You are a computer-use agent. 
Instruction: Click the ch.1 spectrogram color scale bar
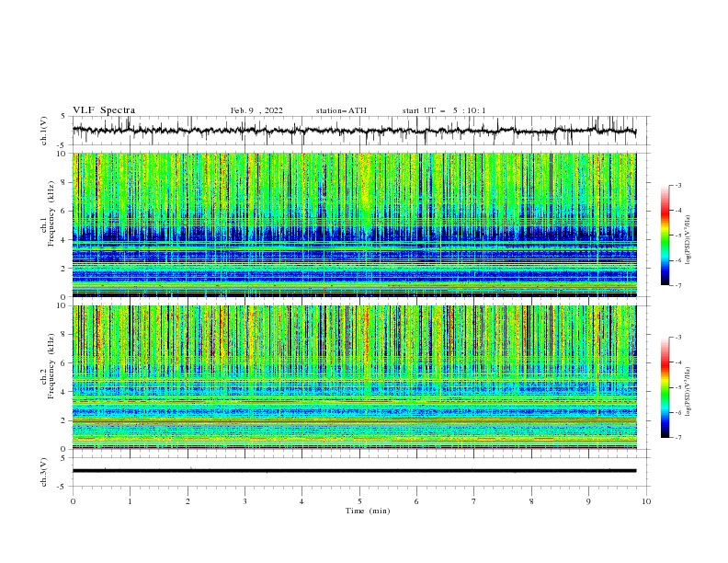[665, 236]
